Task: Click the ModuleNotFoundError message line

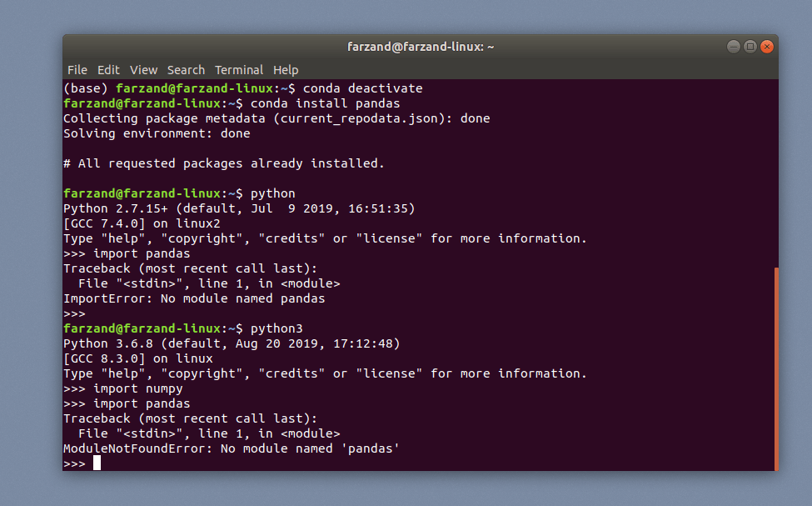Action: pos(232,448)
